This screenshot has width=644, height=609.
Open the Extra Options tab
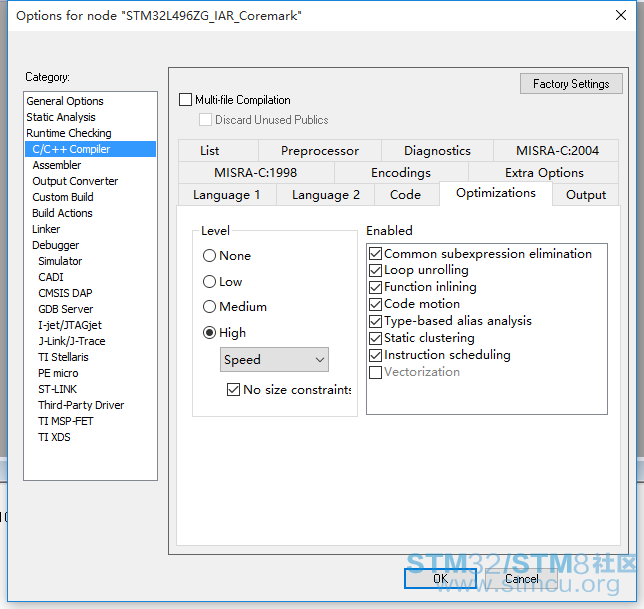544,172
